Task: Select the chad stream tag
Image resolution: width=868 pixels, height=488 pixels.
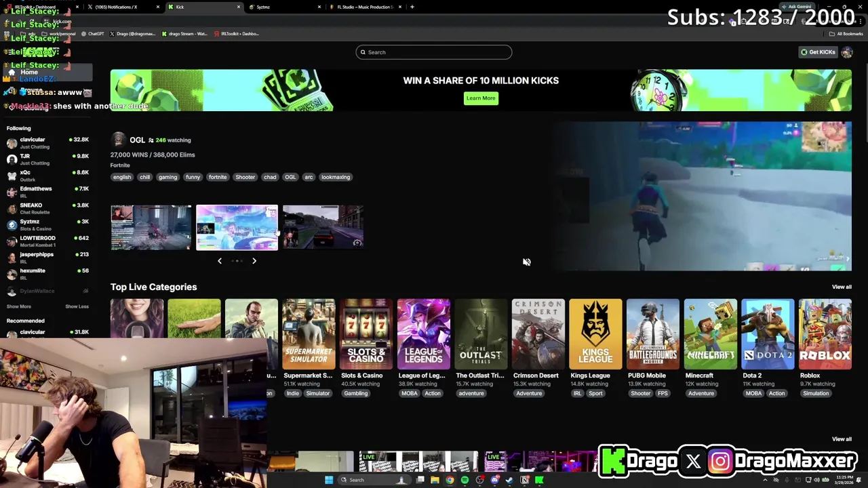Action: pyautogui.click(x=270, y=177)
